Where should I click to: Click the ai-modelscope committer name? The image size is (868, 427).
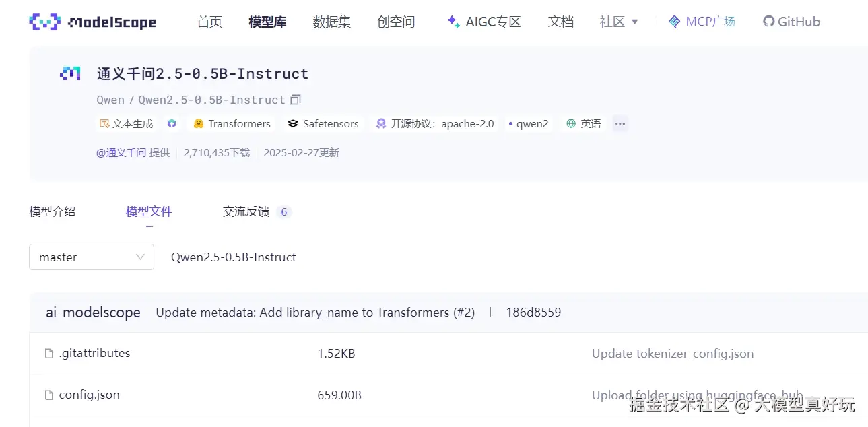(93, 313)
